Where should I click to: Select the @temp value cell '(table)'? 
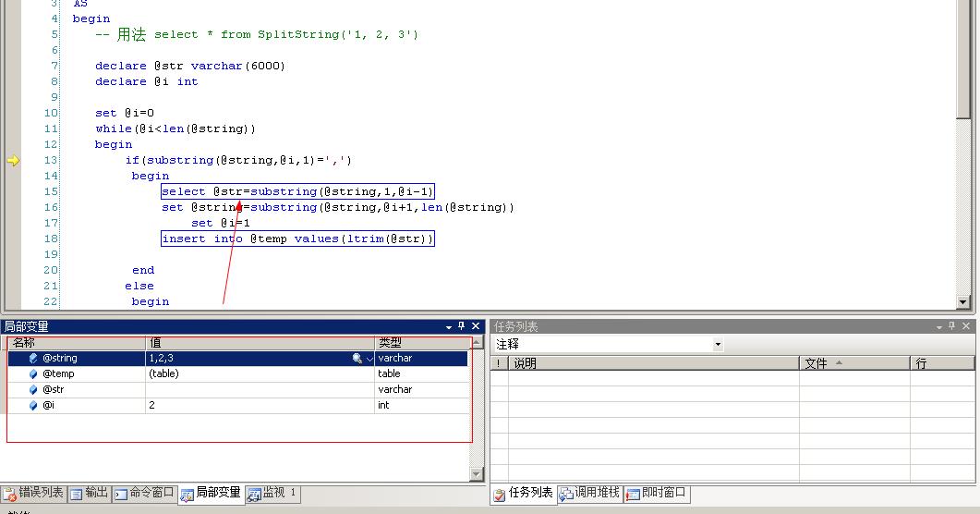(260, 373)
